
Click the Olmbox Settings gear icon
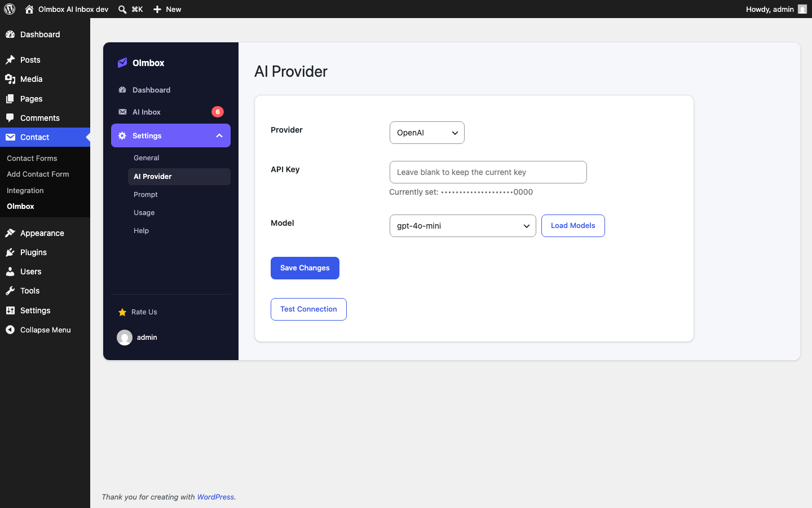click(x=122, y=135)
